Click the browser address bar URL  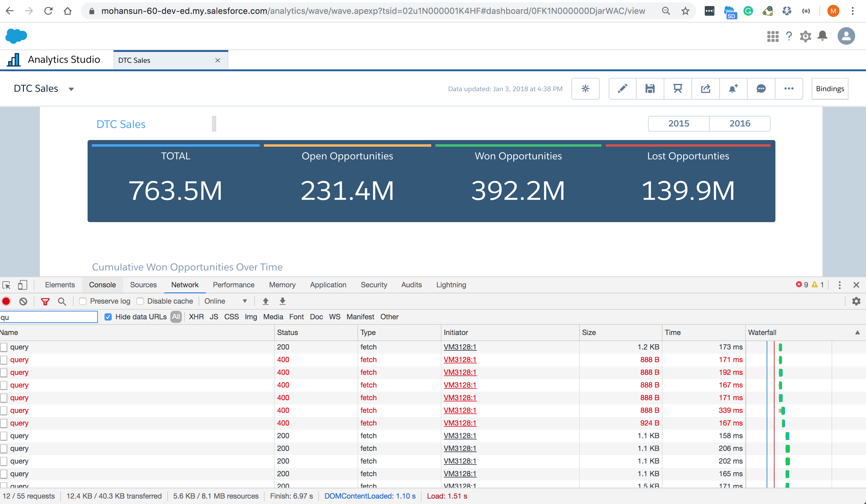373,11
